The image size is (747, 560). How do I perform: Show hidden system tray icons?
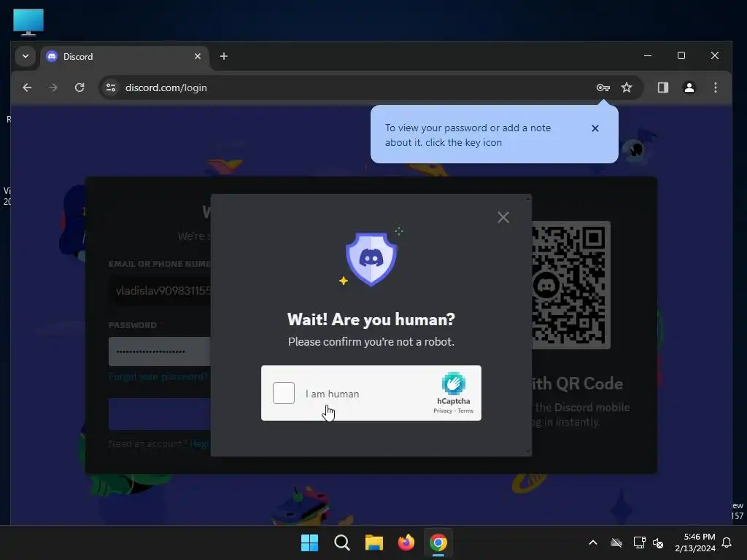pyautogui.click(x=592, y=542)
